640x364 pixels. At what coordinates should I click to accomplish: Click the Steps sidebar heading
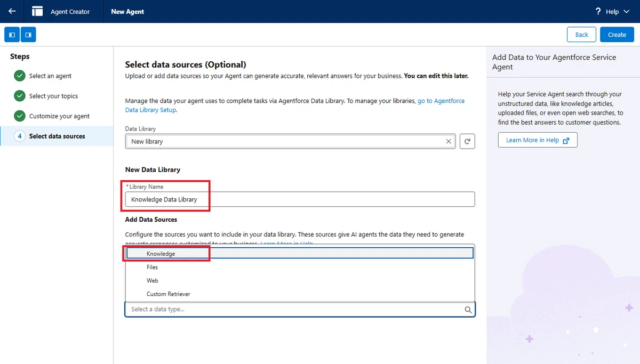coord(20,56)
